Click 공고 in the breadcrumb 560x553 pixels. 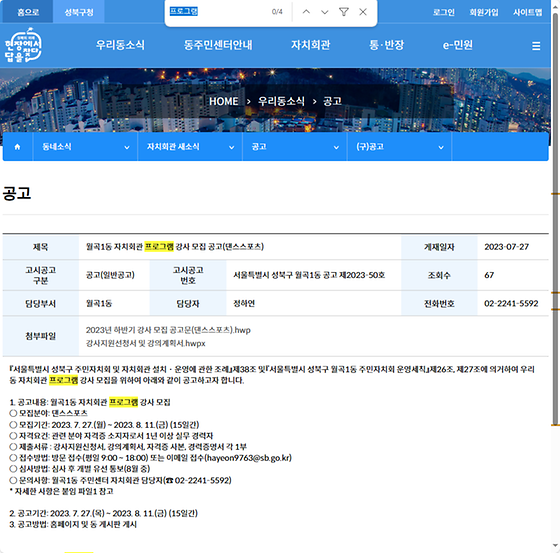pyautogui.click(x=332, y=101)
